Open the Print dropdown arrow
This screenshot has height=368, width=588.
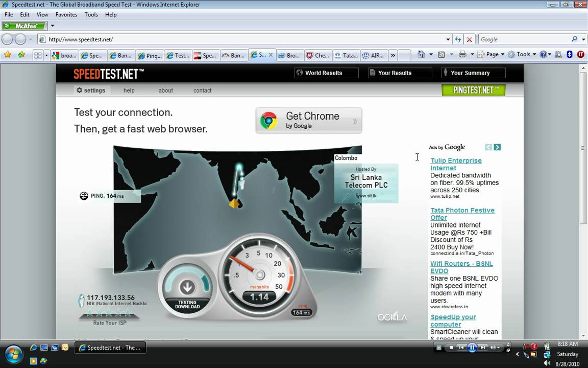472,55
